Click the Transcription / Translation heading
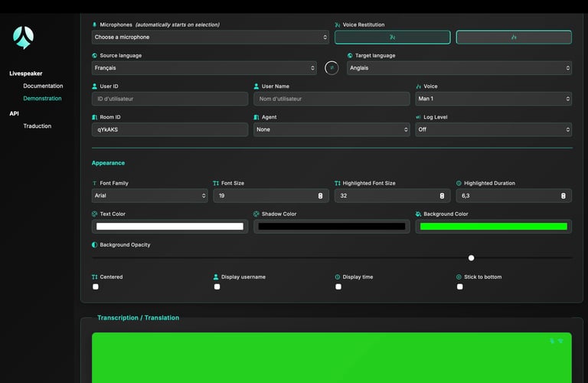The width and height of the screenshot is (588, 383). click(x=139, y=318)
